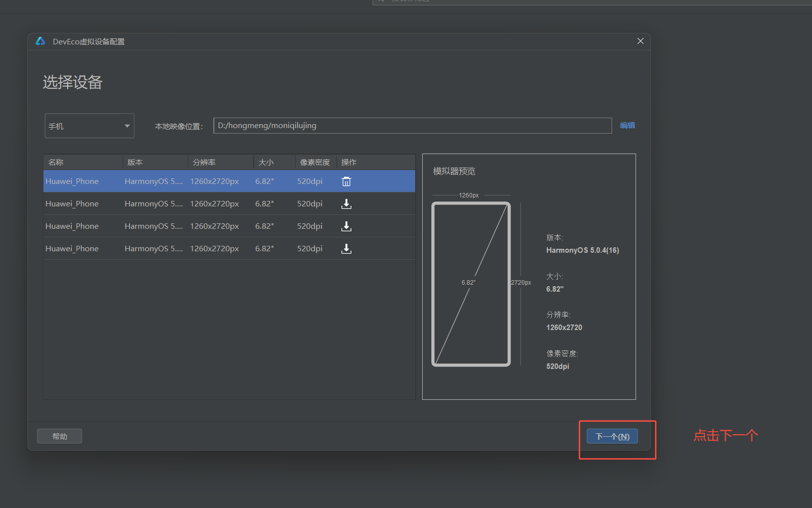Screen dimensions: 812x508
Task: Sort by the 名称 column header
Action: (83, 163)
